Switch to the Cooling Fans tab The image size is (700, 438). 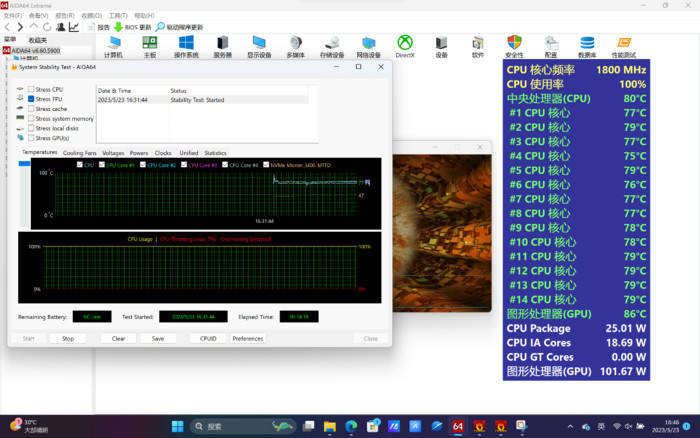coord(80,153)
